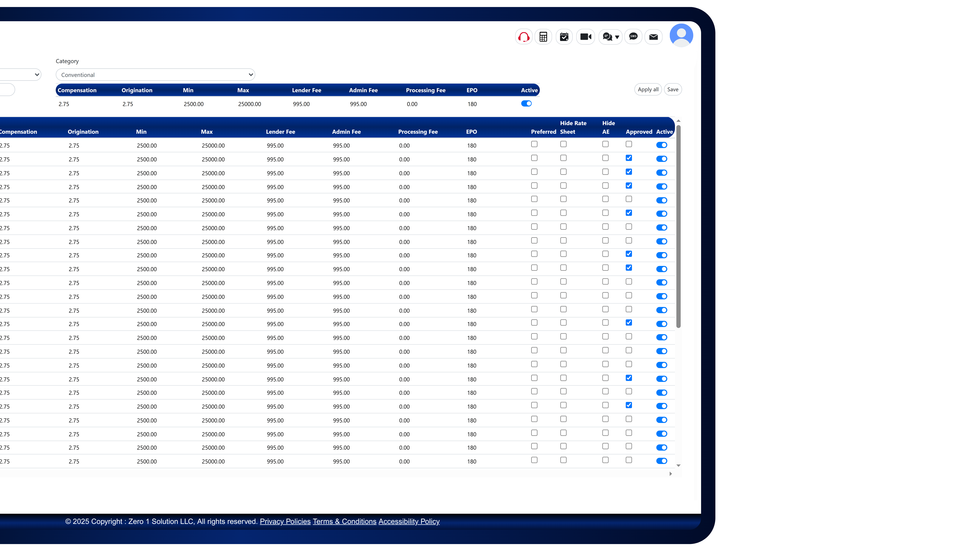The height and width of the screenshot is (551, 980).
Task: Click summary row Max value 25000.00
Action: click(x=250, y=104)
